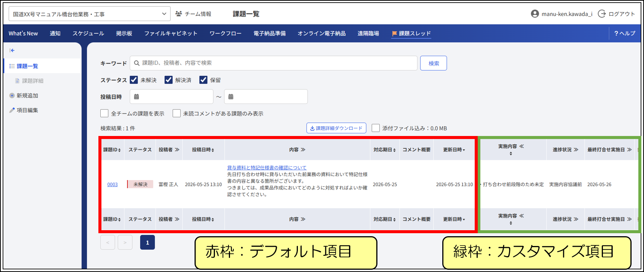Open the 投稿日時 start date field
644x272 pixels.
pyautogui.click(x=172, y=97)
